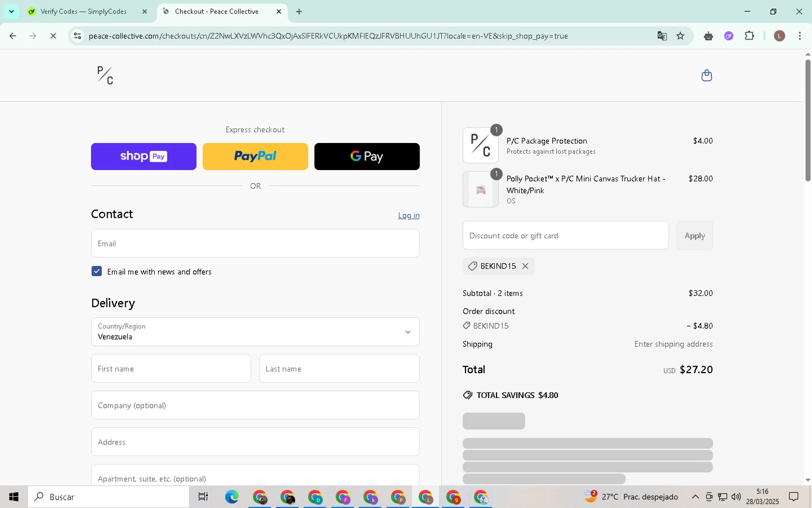Click the robot extension icon in toolbar
812x508 pixels.
(709, 36)
